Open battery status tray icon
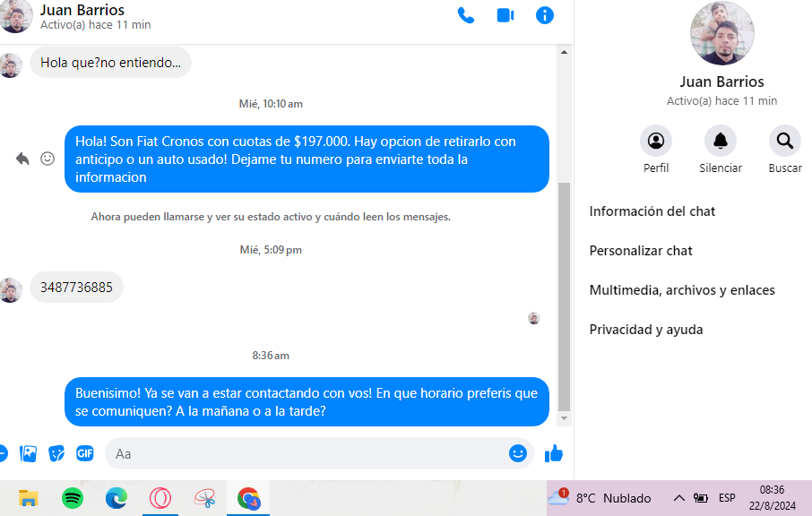This screenshot has height=516, width=812. pos(701,498)
